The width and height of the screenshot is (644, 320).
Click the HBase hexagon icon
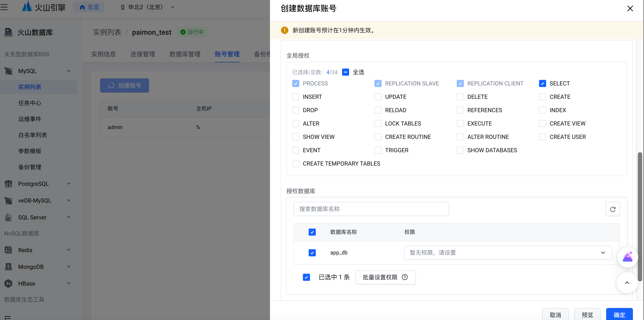[x=8, y=284]
